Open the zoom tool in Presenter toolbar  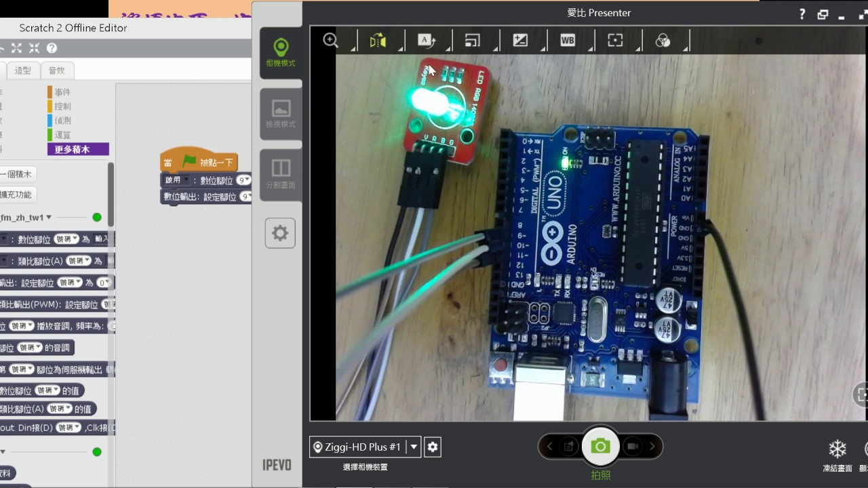[331, 40]
